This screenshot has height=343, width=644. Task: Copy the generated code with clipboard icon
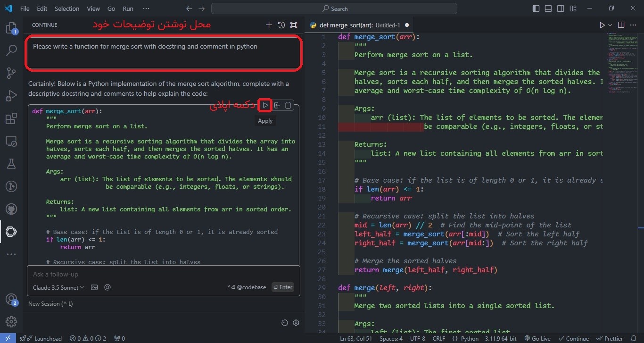tap(288, 105)
